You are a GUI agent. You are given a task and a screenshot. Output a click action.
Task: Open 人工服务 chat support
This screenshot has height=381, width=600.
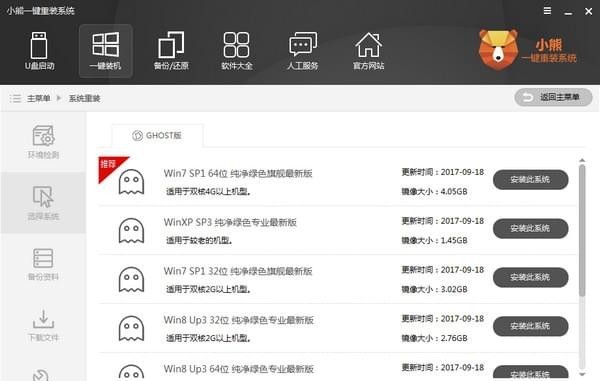(303, 51)
